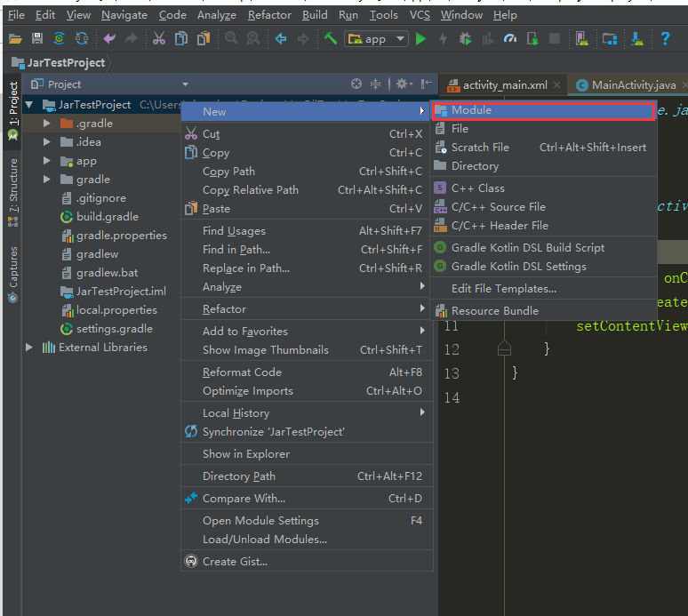
Task: Expand the gradle folder
Action: tap(46, 179)
